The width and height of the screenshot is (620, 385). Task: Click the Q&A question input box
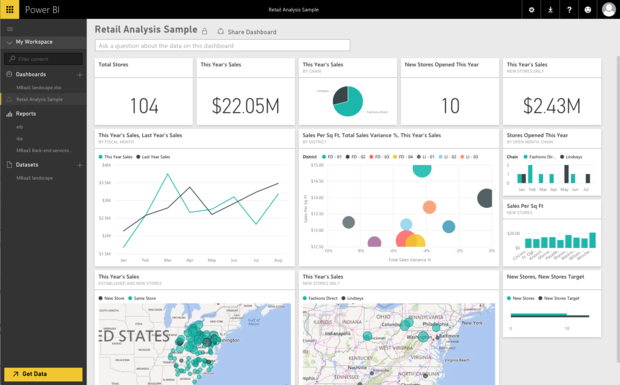click(x=223, y=45)
